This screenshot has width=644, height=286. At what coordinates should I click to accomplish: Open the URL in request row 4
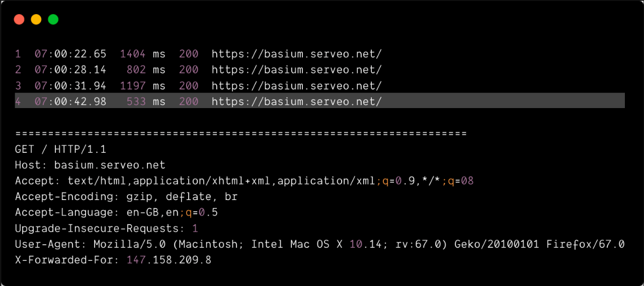(x=297, y=102)
